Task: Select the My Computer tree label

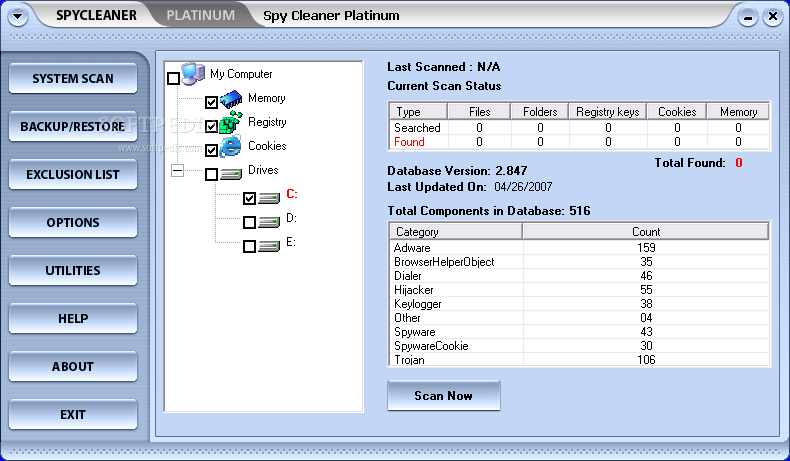Action: tap(241, 74)
